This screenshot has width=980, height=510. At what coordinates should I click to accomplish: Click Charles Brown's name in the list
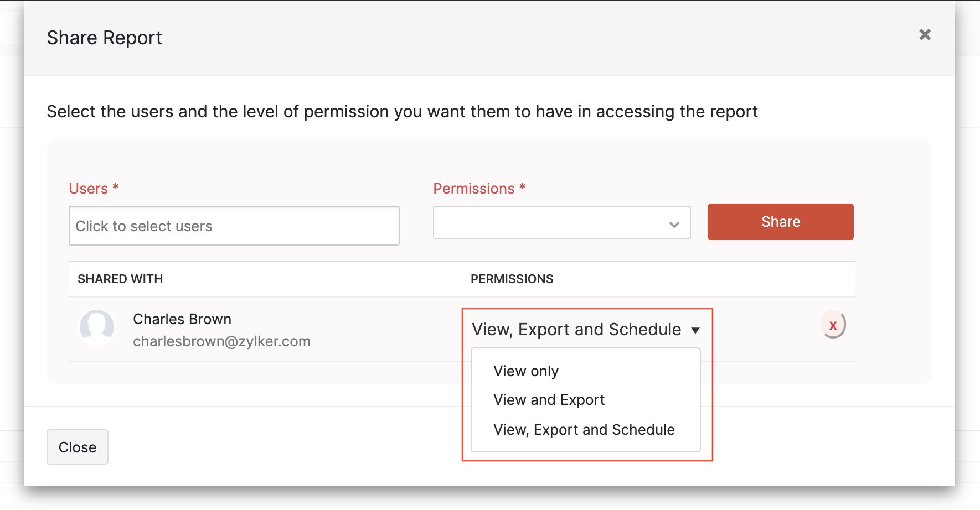[182, 319]
